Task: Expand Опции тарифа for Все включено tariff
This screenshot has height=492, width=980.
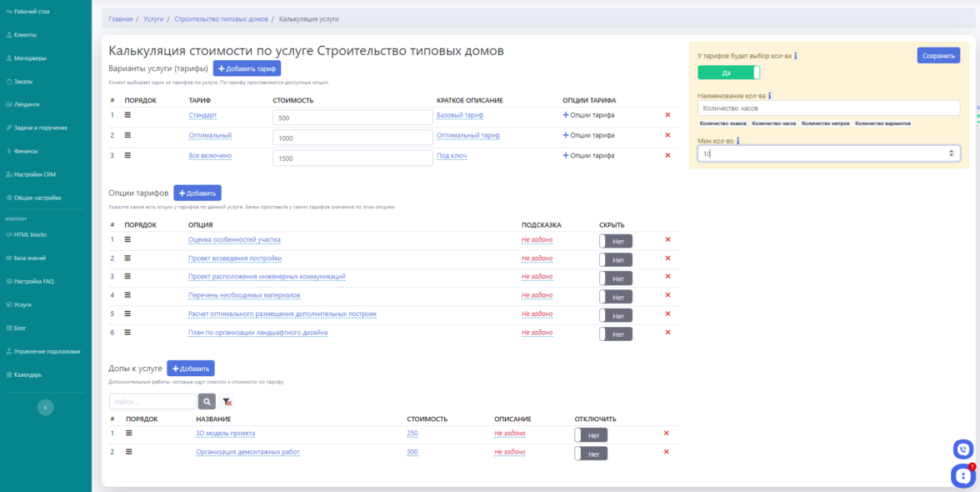Action: [588, 155]
